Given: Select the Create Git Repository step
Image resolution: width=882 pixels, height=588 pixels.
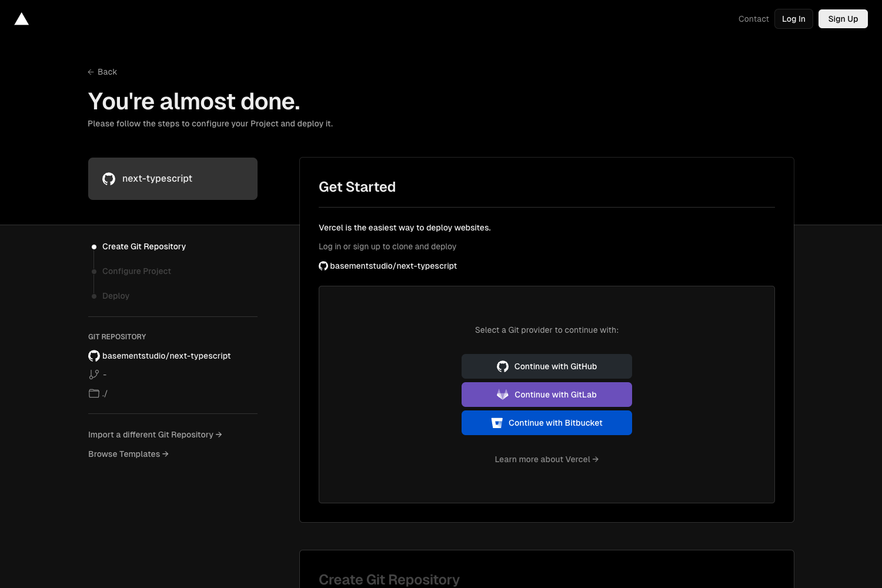Looking at the screenshot, I should coord(143,246).
